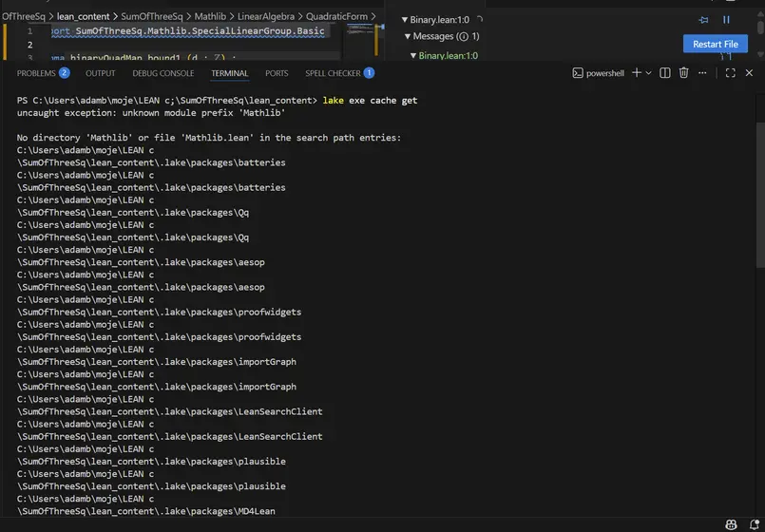Pause Lean infoview updates

click(727, 19)
